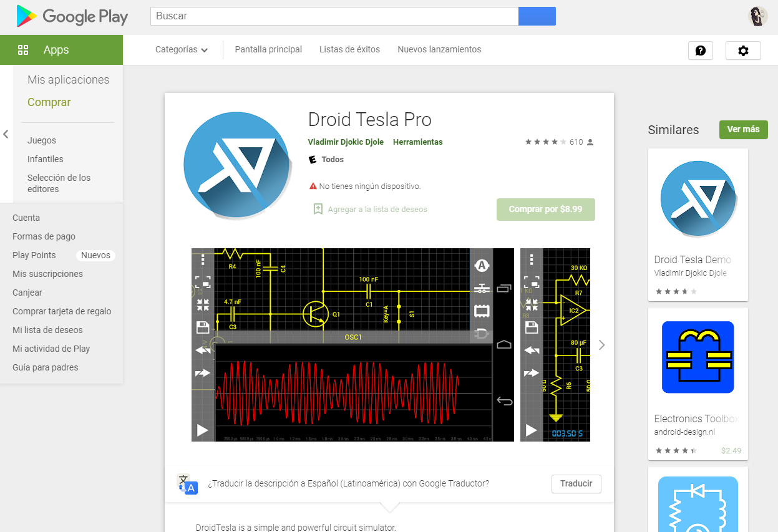Open Listas de éxitos tab
Image resolution: width=778 pixels, height=532 pixels.
349,49
